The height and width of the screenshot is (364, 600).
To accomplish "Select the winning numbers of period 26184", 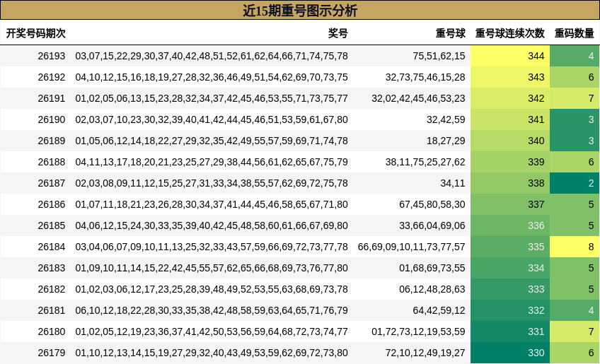I will (x=212, y=247).
